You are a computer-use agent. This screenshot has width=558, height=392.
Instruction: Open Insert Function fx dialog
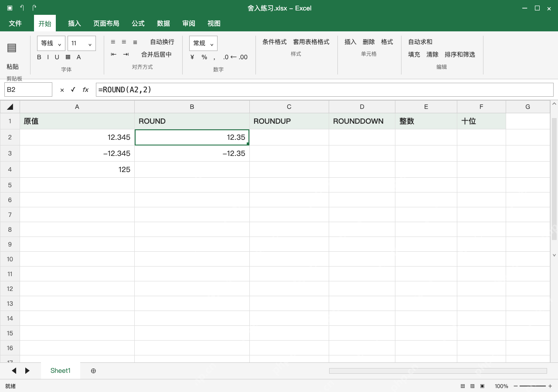(85, 90)
